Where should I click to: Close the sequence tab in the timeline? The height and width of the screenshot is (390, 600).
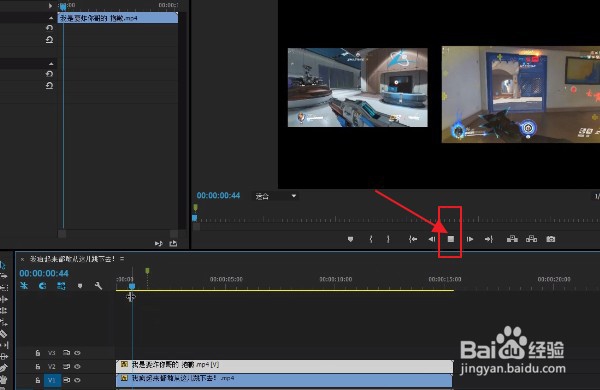22,259
